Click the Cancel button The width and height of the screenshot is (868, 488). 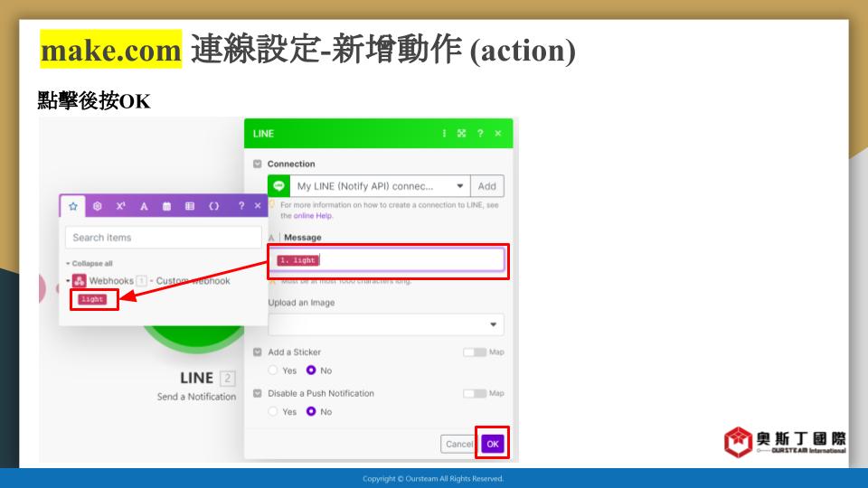point(459,444)
